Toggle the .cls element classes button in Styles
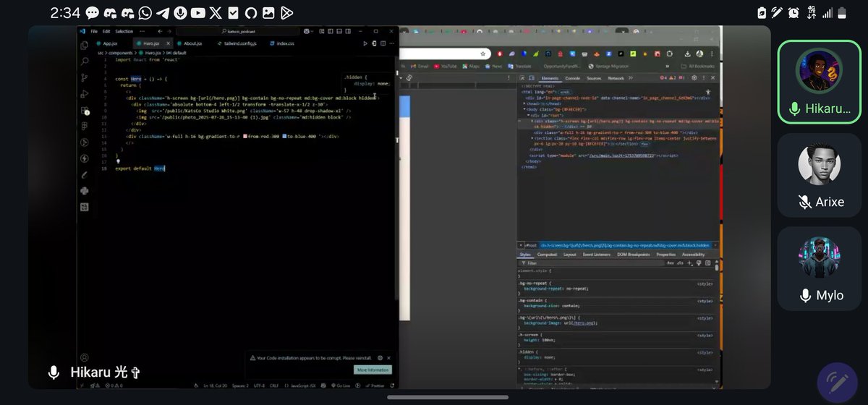 [680, 263]
